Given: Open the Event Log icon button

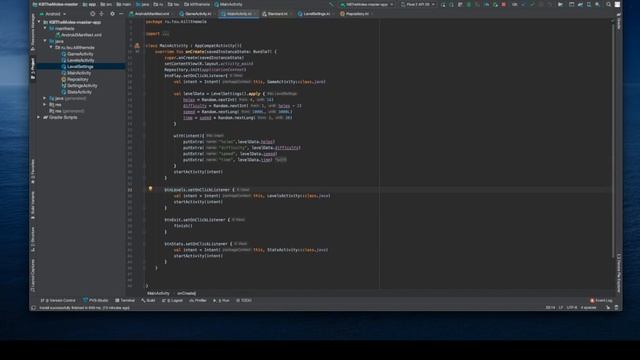Looking at the screenshot, I should [601, 300].
